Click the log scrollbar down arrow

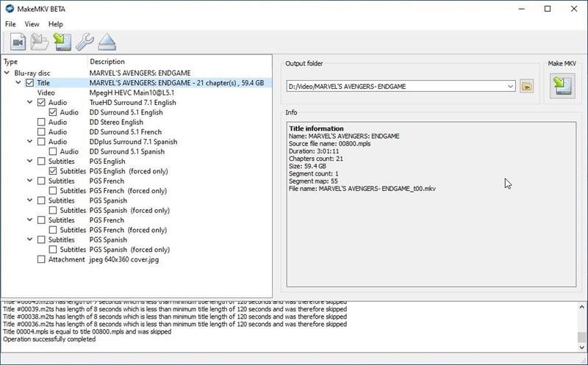[581, 347]
